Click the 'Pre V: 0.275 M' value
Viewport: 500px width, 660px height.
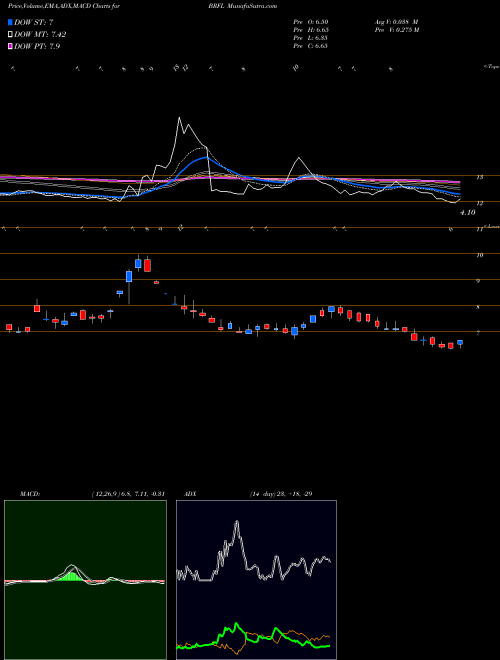[397, 30]
